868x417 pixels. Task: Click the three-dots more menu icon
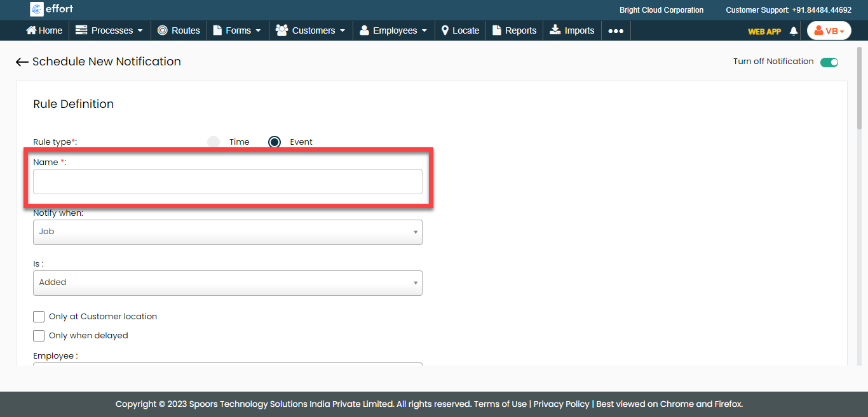click(x=615, y=30)
